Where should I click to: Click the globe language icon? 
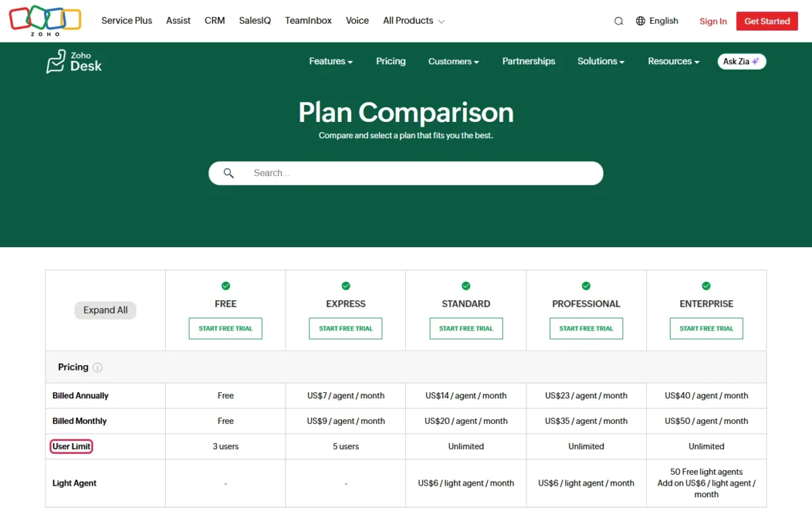[641, 21]
